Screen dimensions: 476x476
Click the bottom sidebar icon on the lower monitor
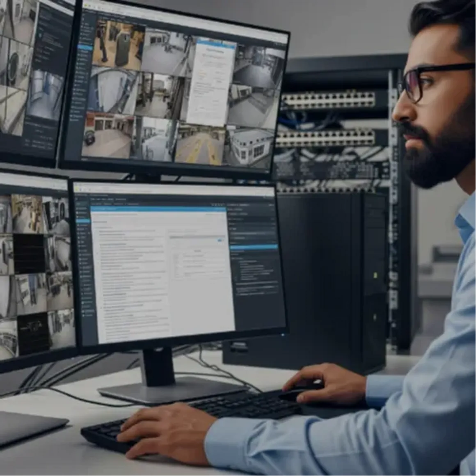pos(88,315)
